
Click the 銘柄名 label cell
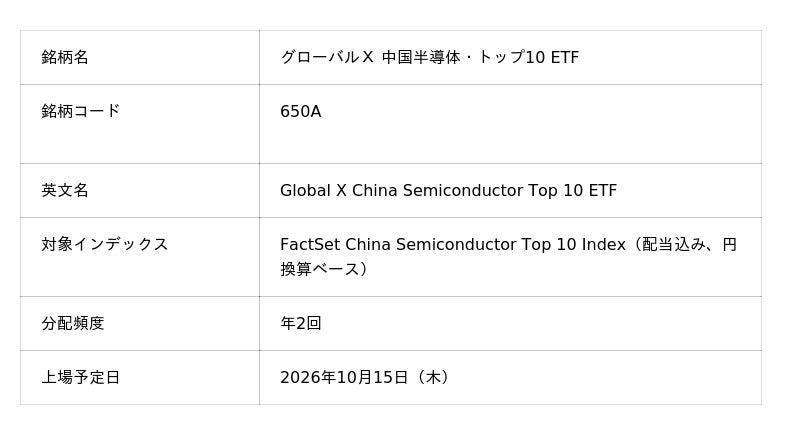point(139,57)
